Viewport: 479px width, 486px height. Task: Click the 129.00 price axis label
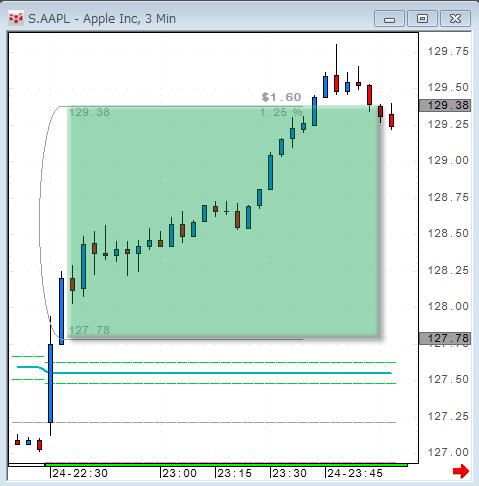click(x=448, y=160)
